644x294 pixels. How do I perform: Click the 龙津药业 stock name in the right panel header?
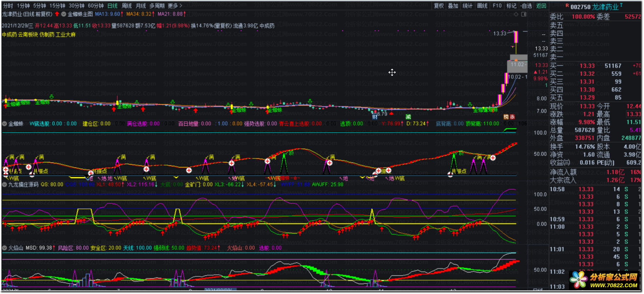pyautogui.click(x=605, y=7)
